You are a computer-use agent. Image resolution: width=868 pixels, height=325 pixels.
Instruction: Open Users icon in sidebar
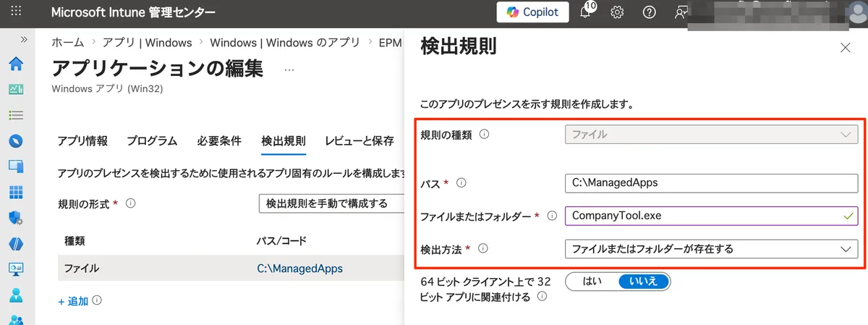[x=16, y=295]
